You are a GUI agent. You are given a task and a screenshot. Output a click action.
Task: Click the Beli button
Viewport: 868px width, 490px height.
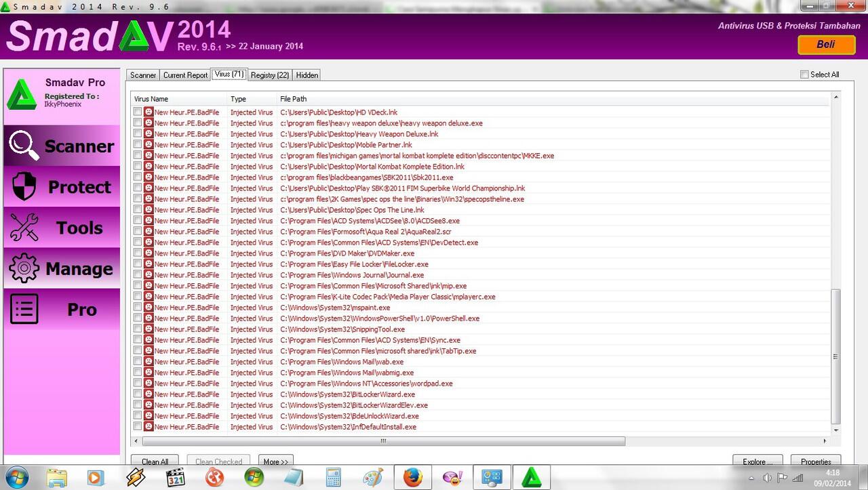pyautogui.click(x=826, y=44)
